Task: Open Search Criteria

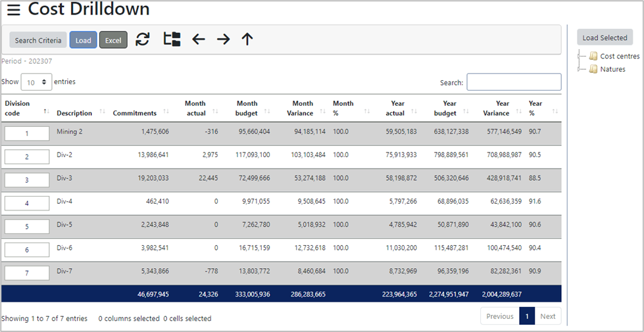Action: pyautogui.click(x=38, y=40)
